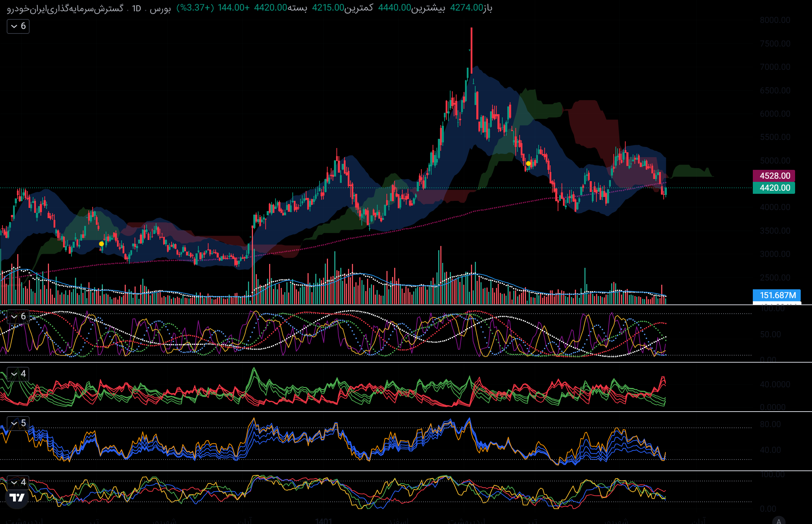Expand the second pane's legend marked 6
812x524 pixels.
pos(18,316)
